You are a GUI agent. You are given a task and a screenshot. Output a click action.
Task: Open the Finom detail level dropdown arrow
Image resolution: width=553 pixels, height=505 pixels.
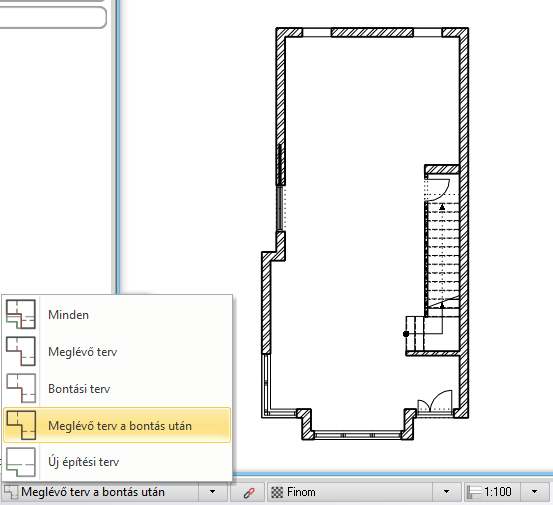click(446, 492)
